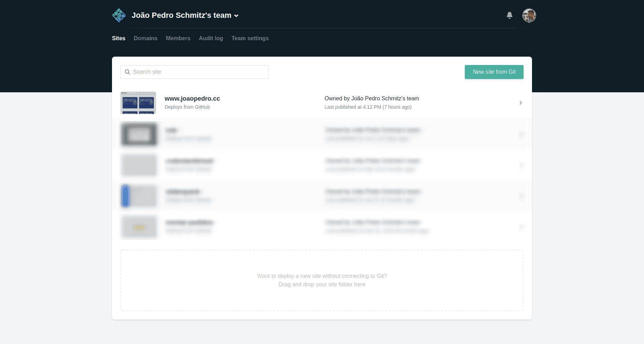Expand the last site entry's chevron
This screenshot has height=344, width=644.
(x=521, y=227)
